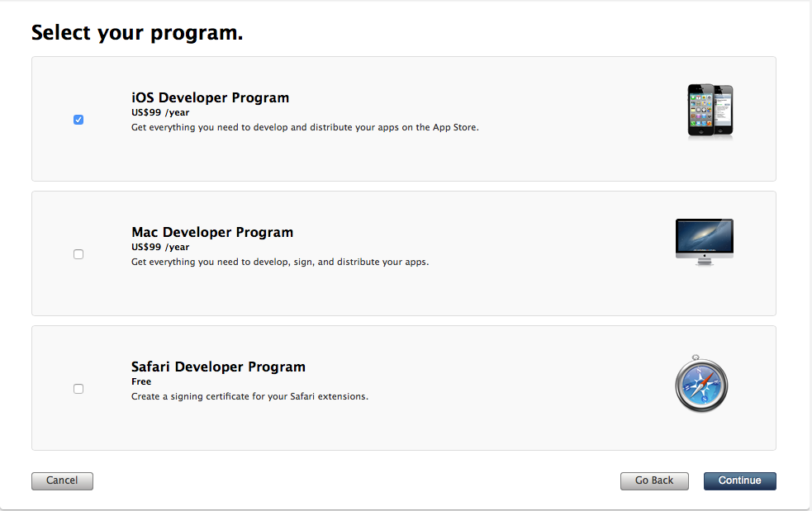The image size is (812, 511).
Task: Click the Mac program US$99 /year price
Action: 160,247
